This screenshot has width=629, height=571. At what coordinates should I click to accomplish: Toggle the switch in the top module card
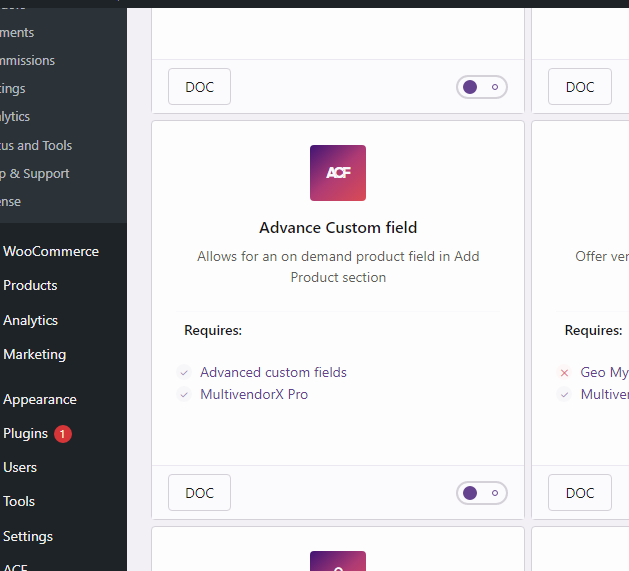point(481,87)
